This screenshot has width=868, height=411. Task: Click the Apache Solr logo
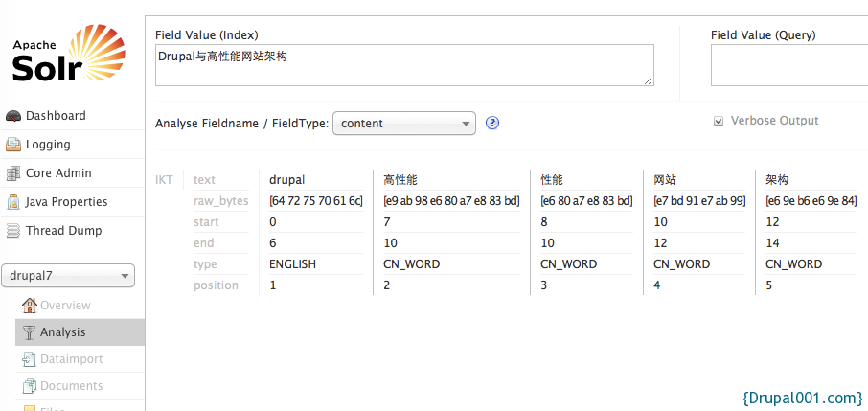tap(69, 54)
